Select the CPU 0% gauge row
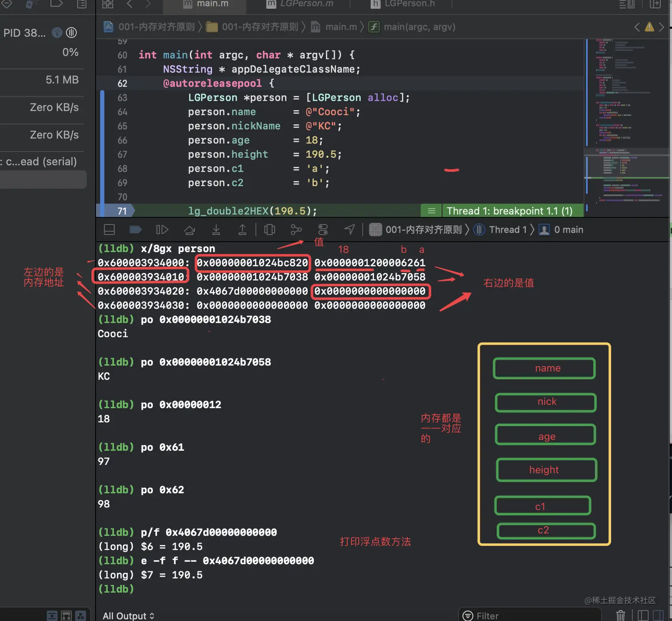 pyautogui.click(x=42, y=52)
